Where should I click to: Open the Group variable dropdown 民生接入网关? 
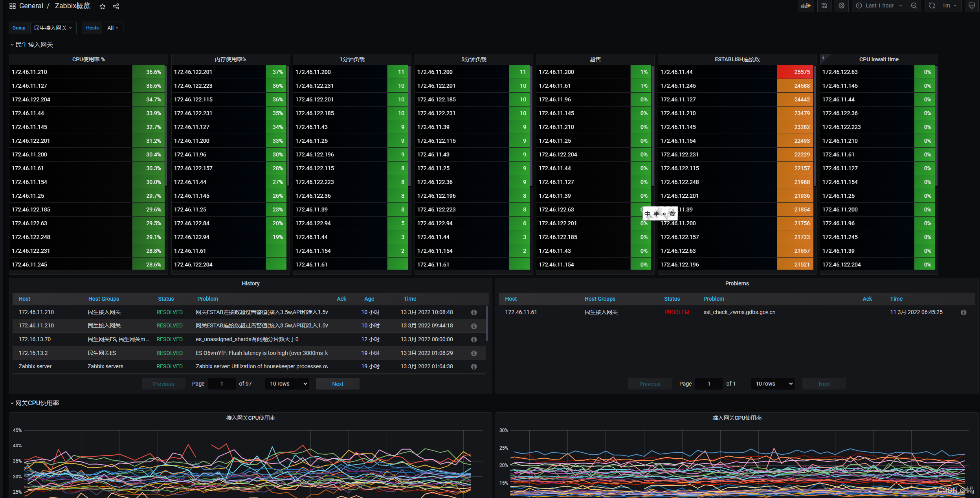point(53,28)
